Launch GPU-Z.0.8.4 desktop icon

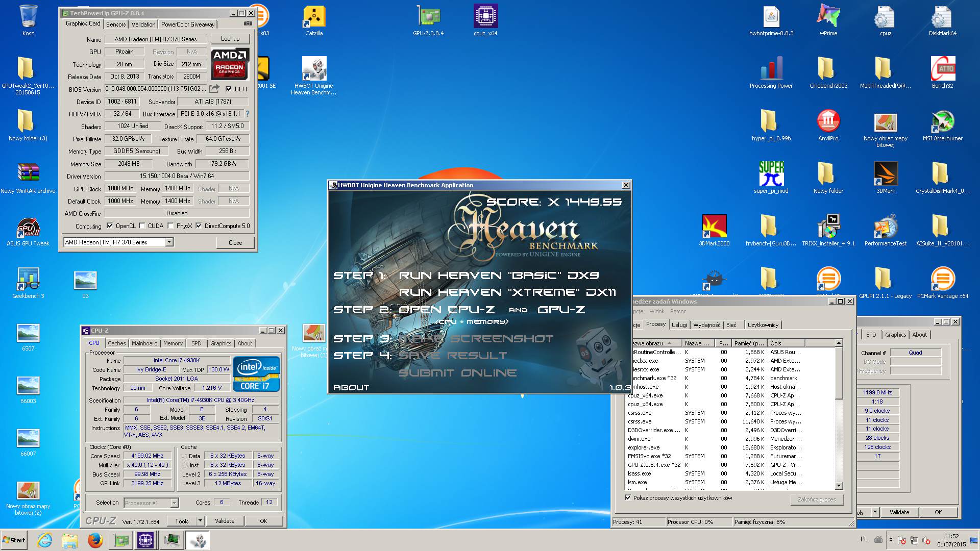pyautogui.click(x=428, y=20)
